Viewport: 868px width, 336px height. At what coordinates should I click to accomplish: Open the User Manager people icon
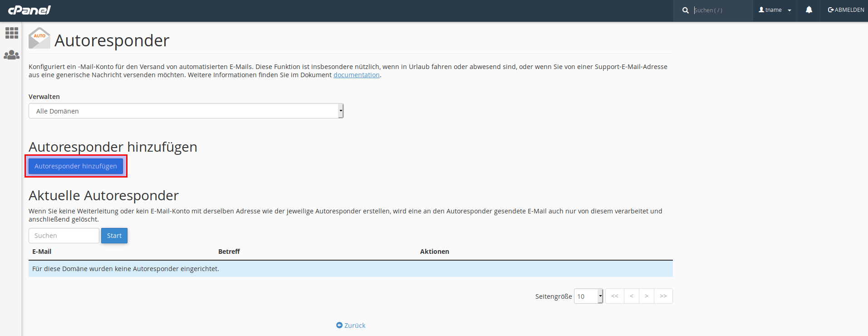click(x=11, y=55)
